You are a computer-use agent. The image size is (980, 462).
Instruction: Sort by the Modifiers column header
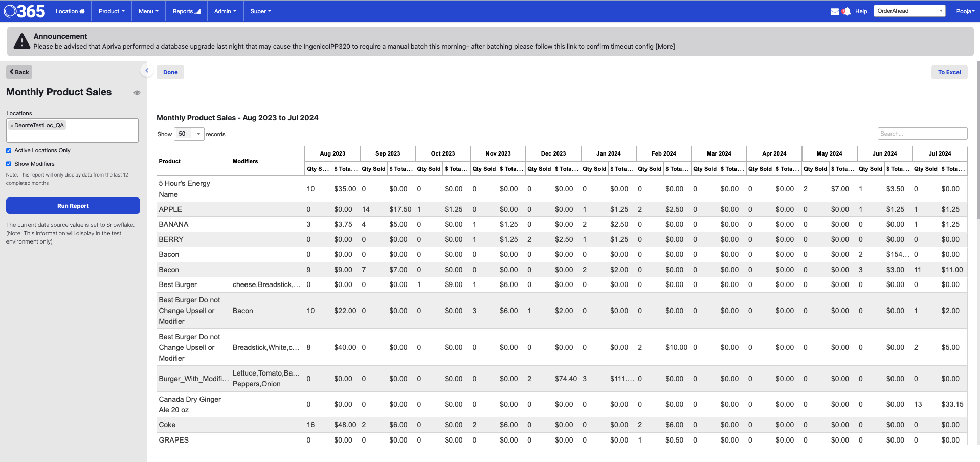click(x=268, y=161)
